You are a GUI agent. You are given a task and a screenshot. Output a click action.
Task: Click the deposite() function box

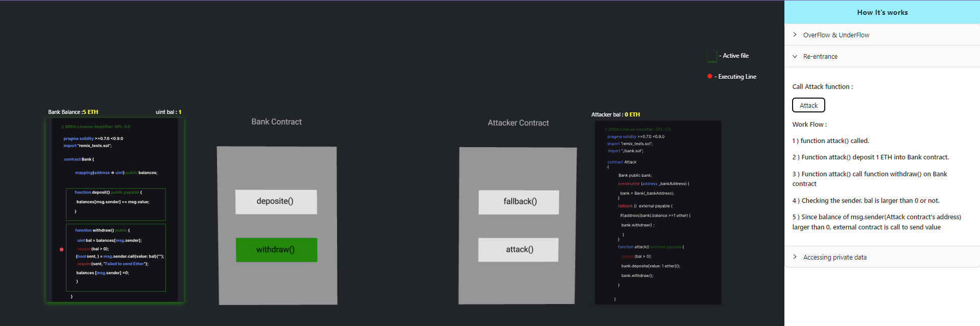tap(276, 202)
